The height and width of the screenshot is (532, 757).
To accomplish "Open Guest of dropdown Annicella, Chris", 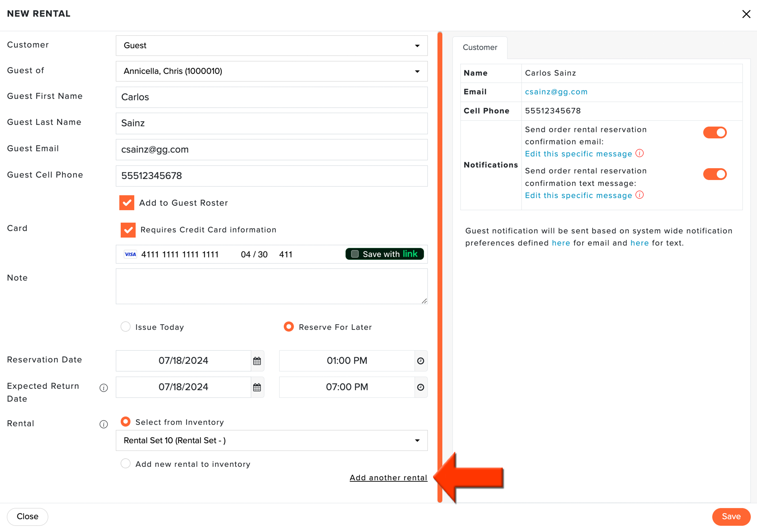I will pyautogui.click(x=272, y=71).
